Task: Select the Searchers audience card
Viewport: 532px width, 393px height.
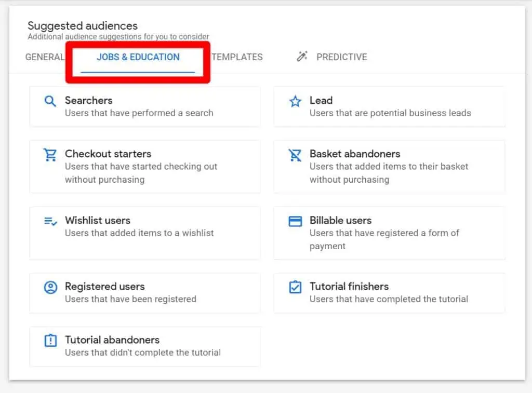Action: [x=145, y=106]
